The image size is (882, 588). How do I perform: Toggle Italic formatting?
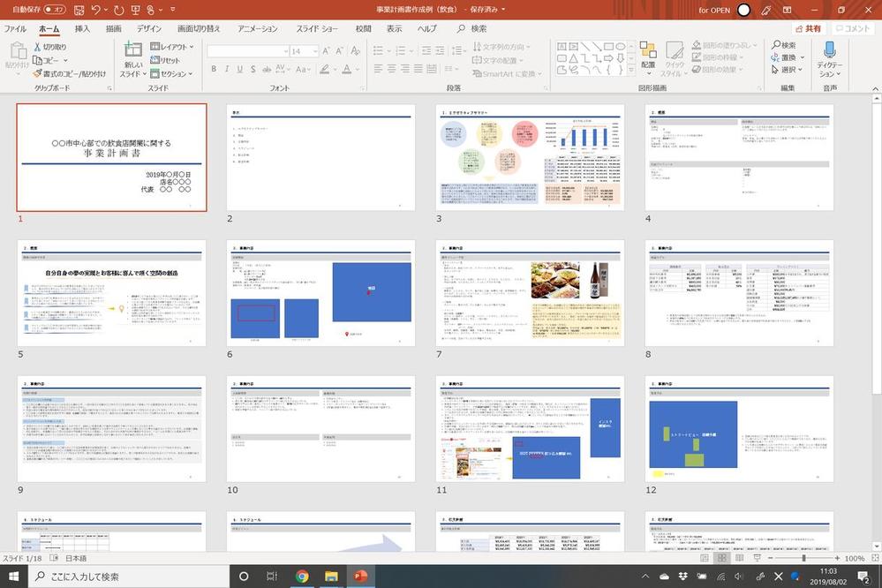tap(227, 69)
